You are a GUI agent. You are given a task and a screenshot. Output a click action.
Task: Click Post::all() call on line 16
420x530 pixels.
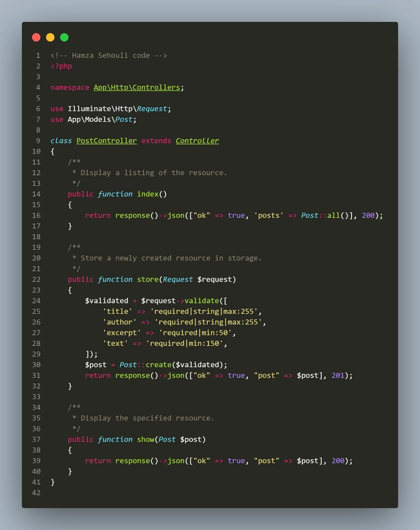coord(327,215)
